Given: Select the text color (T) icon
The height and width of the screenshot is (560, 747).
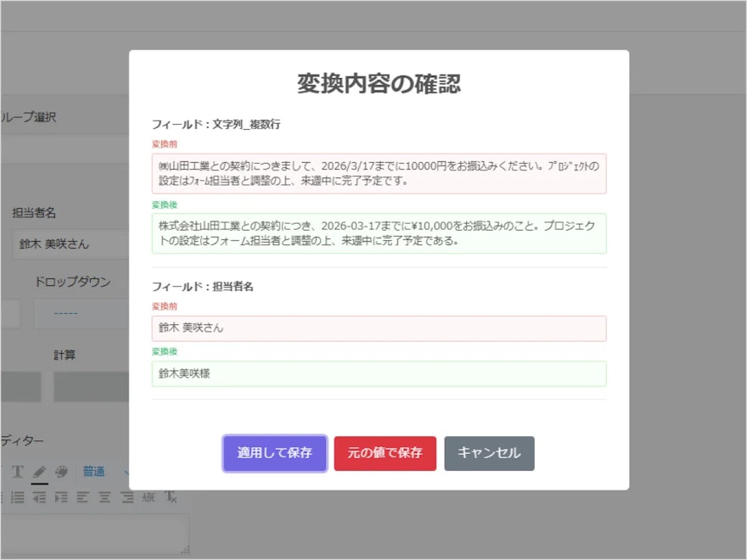Looking at the screenshot, I should (18, 472).
